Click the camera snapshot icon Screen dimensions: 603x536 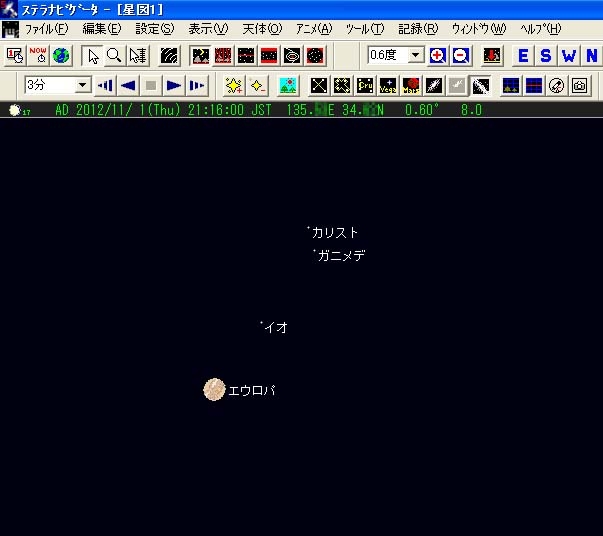point(580,85)
